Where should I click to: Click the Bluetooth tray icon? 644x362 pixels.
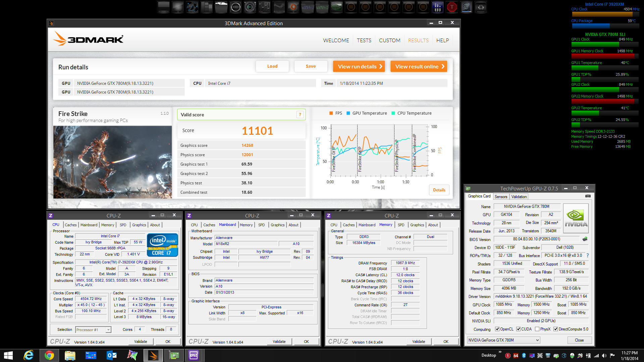click(x=524, y=355)
